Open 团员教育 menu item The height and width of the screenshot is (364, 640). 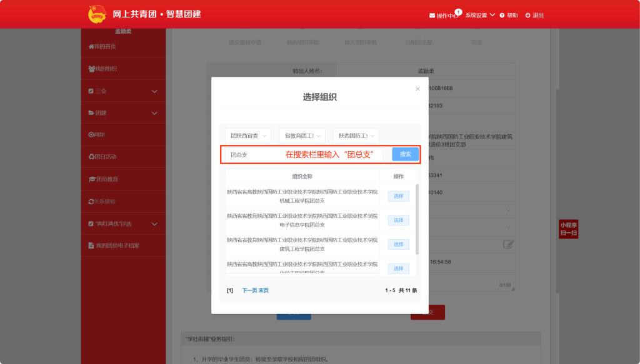pyautogui.click(x=106, y=179)
